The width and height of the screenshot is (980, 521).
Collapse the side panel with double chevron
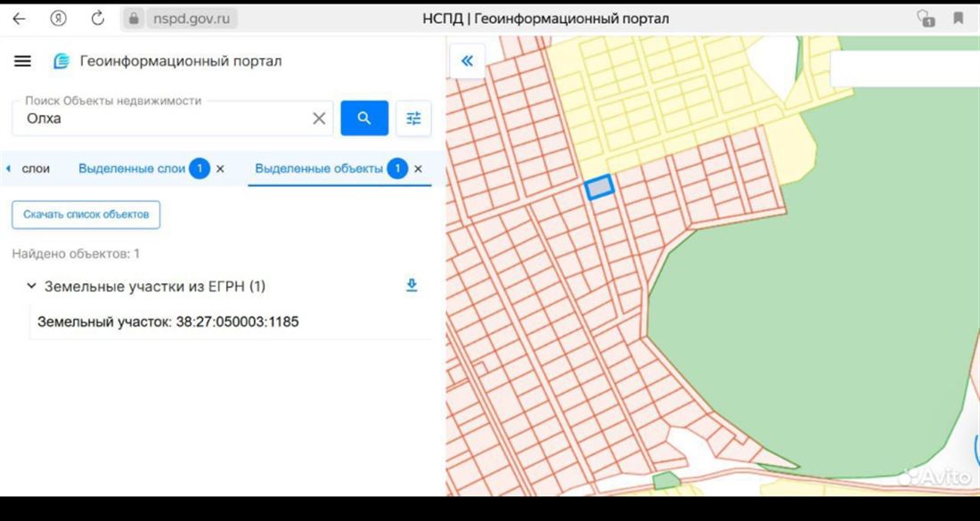click(467, 61)
